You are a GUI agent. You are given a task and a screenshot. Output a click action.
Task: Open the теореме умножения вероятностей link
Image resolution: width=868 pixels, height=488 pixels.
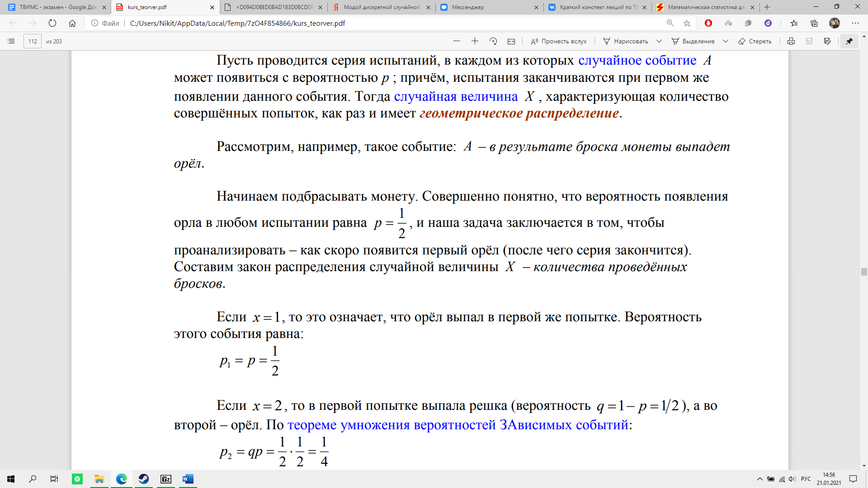(458, 425)
